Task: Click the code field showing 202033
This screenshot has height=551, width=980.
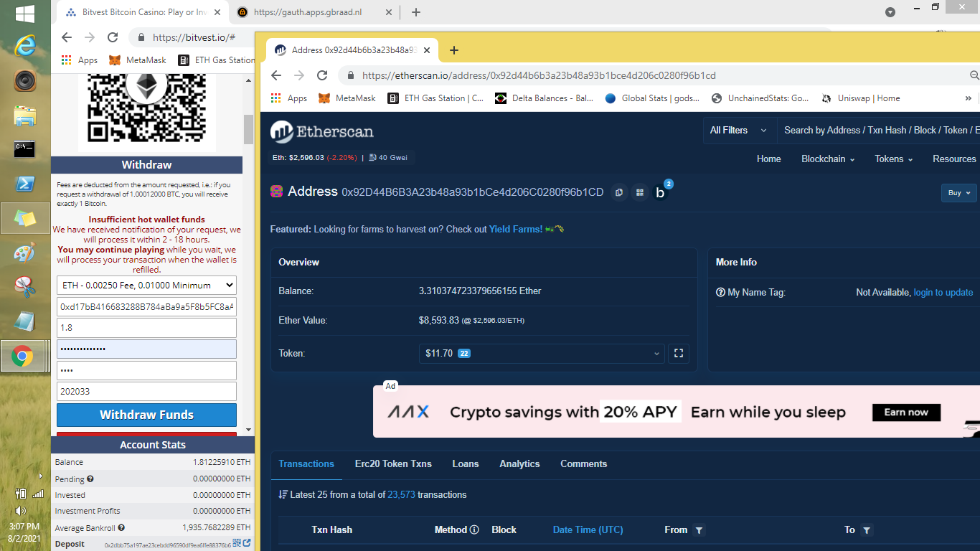Action: pyautogui.click(x=146, y=392)
